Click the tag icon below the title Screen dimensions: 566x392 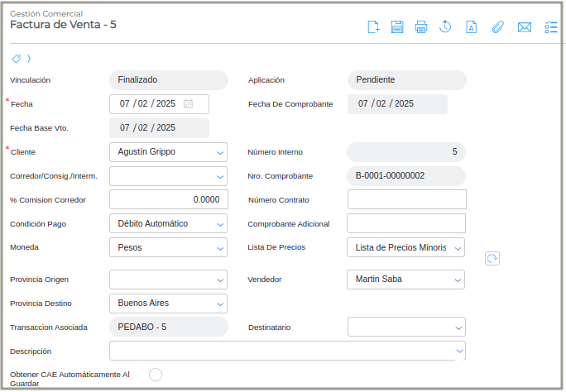click(17, 59)
